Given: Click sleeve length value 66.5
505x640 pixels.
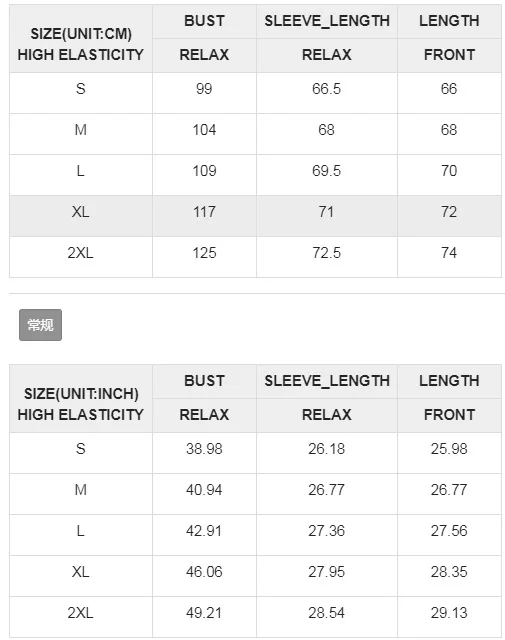Looking at the screenshot, I should tap(327, 89).
